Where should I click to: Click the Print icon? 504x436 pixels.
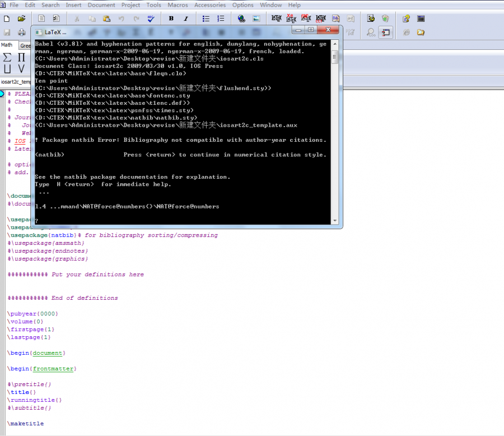(22, 33)
